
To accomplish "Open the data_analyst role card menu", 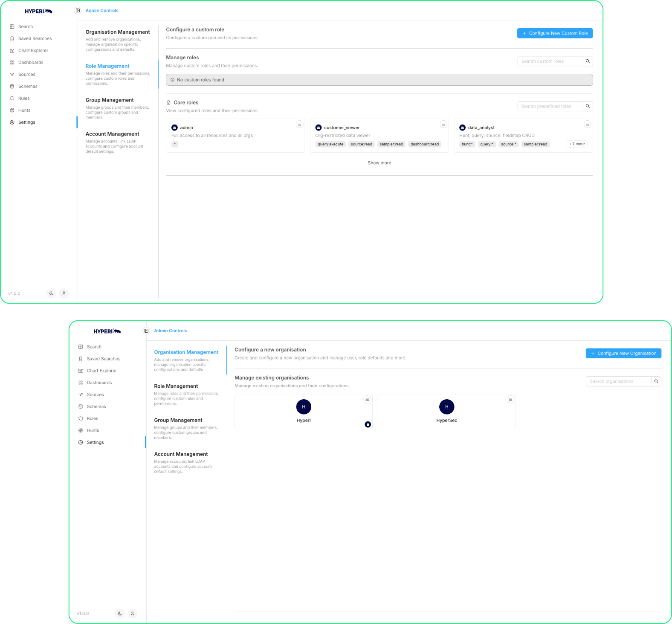I will [588, 124].
